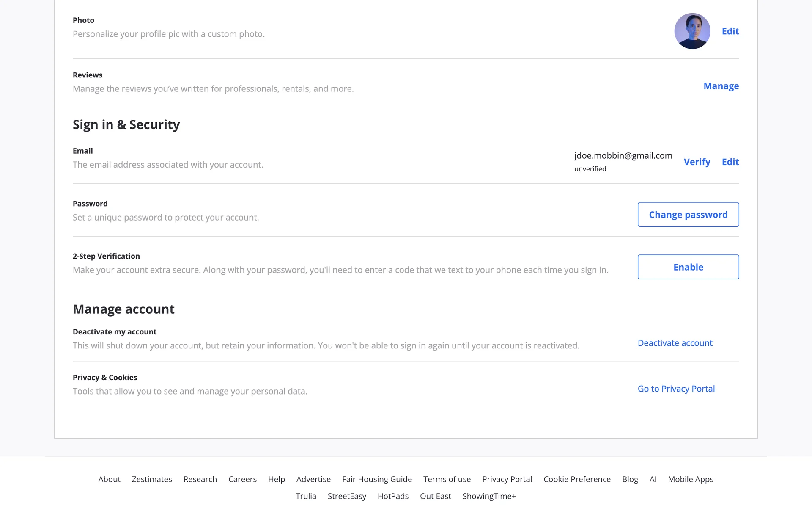Image resolution: width=812 pixels, height=508 pixels.
Task: Click the profile photo avatar
Action: [x=692, y=31]
